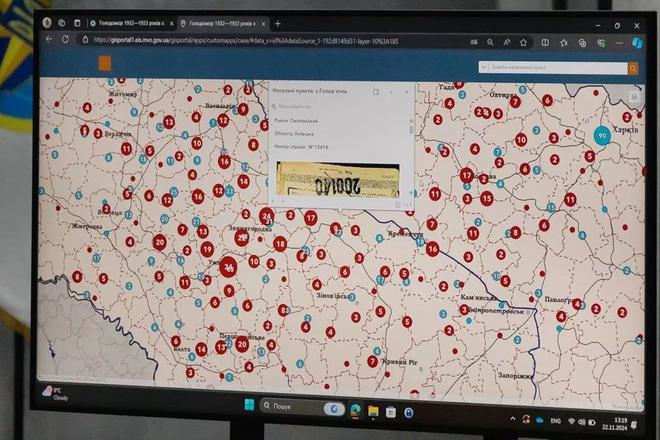Close the settlement info popup
660x440 pixels.
tap(407, 92)
